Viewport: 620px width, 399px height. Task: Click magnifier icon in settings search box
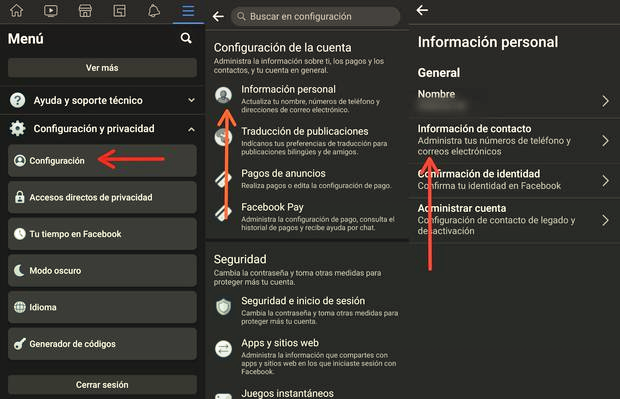click(x=241, y=16)
